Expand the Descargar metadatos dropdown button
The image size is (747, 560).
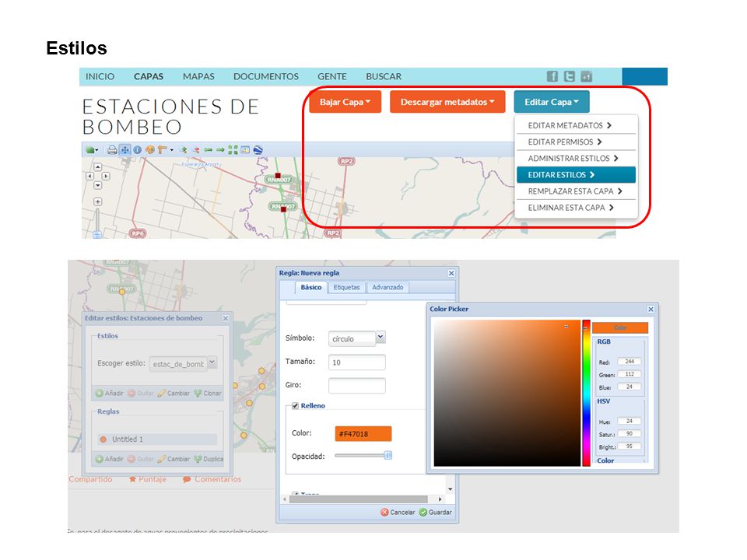447,102
